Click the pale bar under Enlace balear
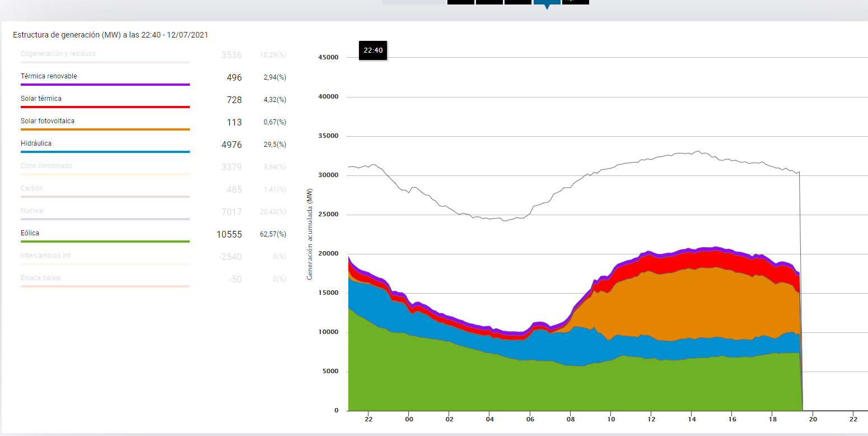This screenshot has width=868, height=436. pos(105,286)
